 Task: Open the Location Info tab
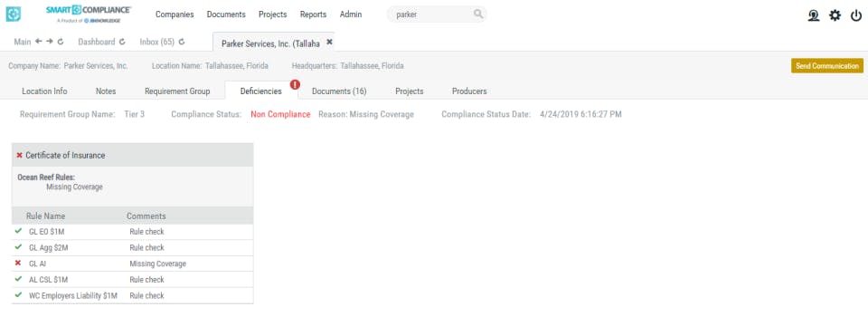[45, 91]
